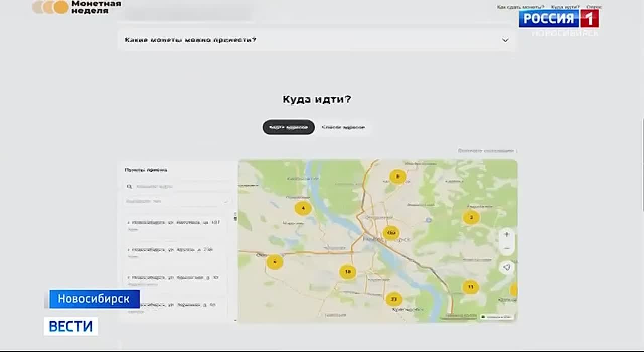Expand the chevron on the collapsed question panel
This screenshot has height=352, width=644.
[x=505, y=40]
